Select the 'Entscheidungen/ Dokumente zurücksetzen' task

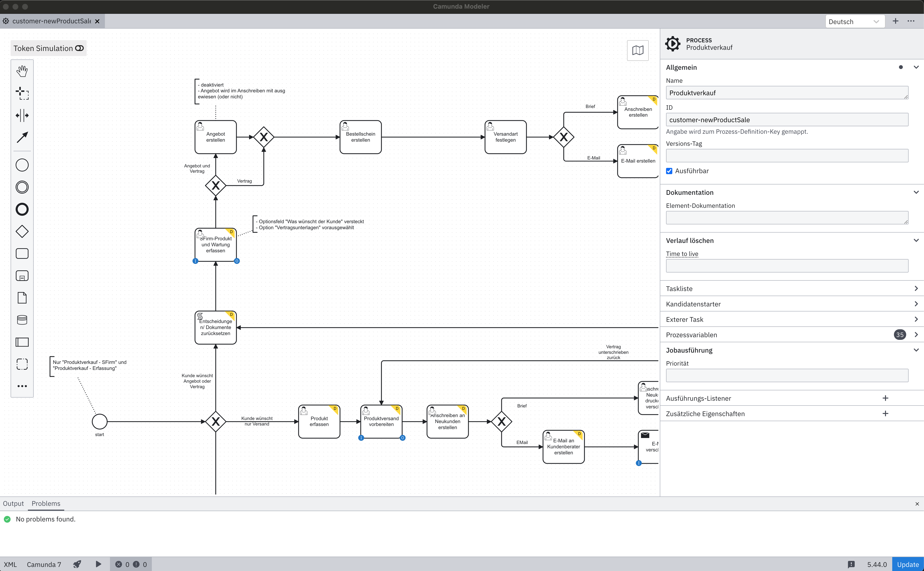[x=216, y=327]
